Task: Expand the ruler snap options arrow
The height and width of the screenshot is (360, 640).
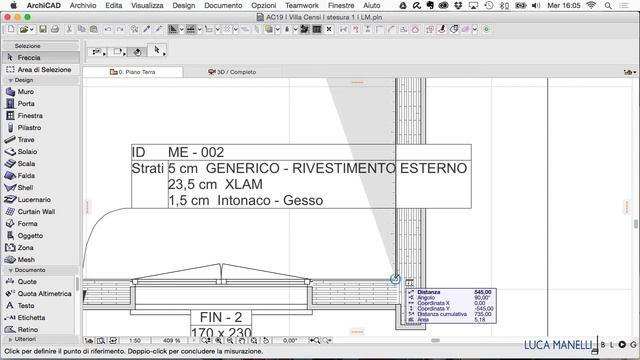Action: 200,29
